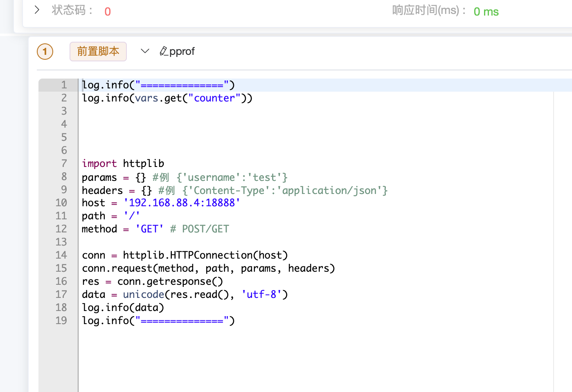Click the host IP string on line 10
This screenshot has height=392, width=572.
pos(182,203)
